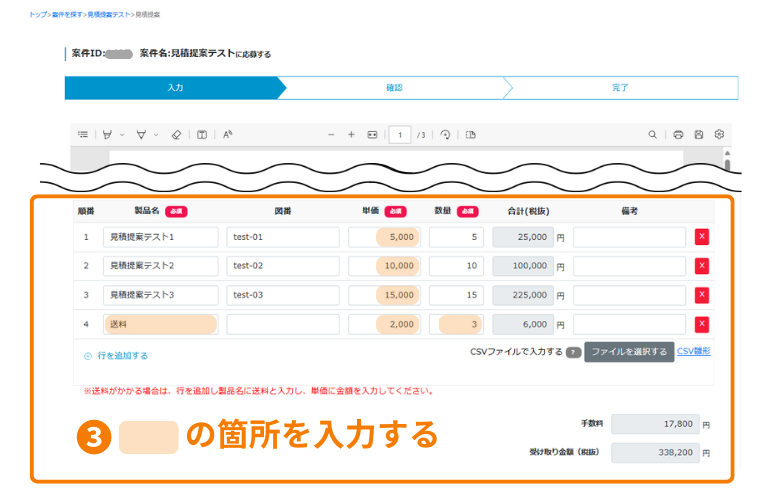Click unit price field 10,000

click(385, 266)
